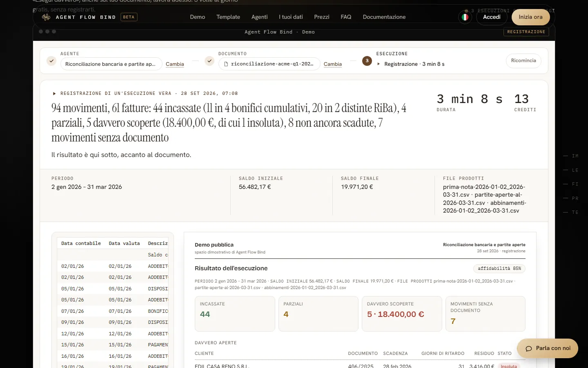Screen dimensions: 588x368
Task: Open the Parla con noi chat bubble
Action: [548, 348]
